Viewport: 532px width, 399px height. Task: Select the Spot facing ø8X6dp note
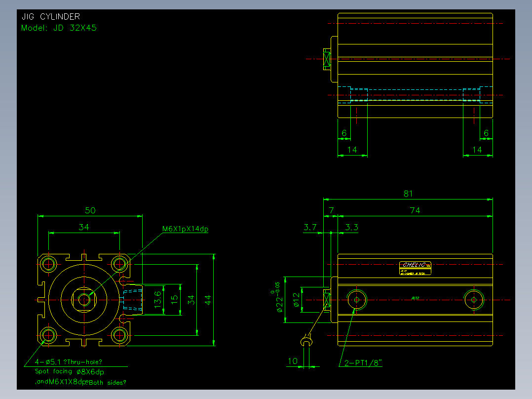[70, 371]
